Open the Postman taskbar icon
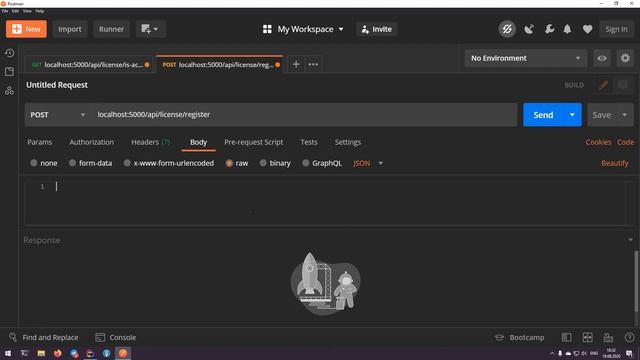 click(x=123, y=353)
